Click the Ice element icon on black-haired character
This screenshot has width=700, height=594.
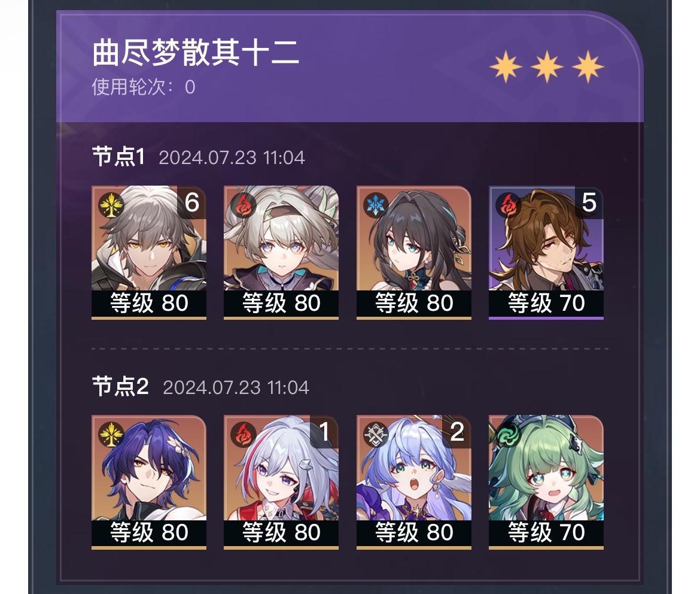376,205
